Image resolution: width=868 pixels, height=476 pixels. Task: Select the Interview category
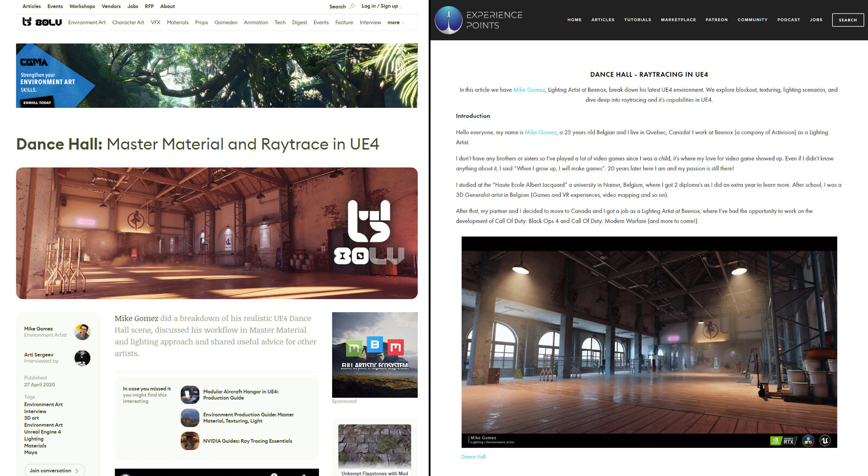pyautogui.click(x=370, y=23)
